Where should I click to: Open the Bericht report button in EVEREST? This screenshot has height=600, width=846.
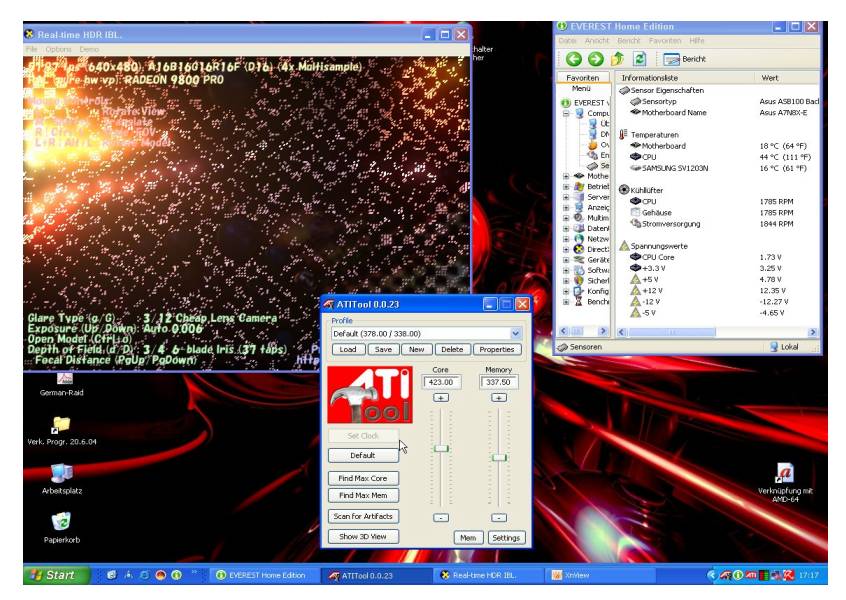point(684,59)
